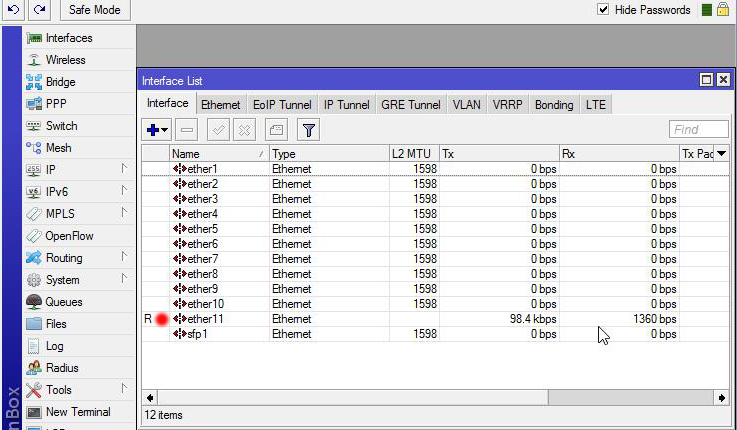Click the enable (checkmark) toolbar button
The height and width of the screenshot is (430, 737).
(218, 130)
